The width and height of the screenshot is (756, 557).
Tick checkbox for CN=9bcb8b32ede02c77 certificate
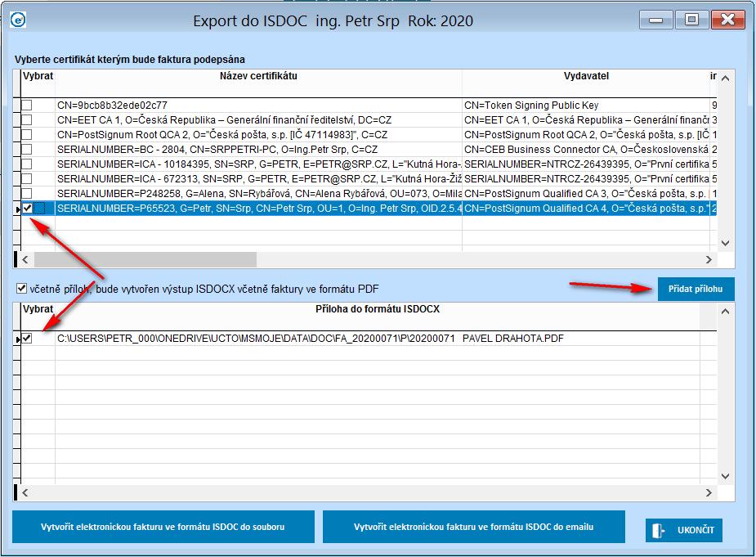tap(27, 105)
